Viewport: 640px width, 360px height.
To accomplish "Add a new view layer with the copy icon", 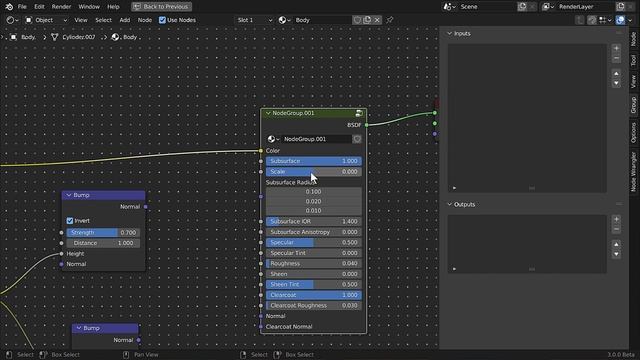I will [x=620, y=7].
